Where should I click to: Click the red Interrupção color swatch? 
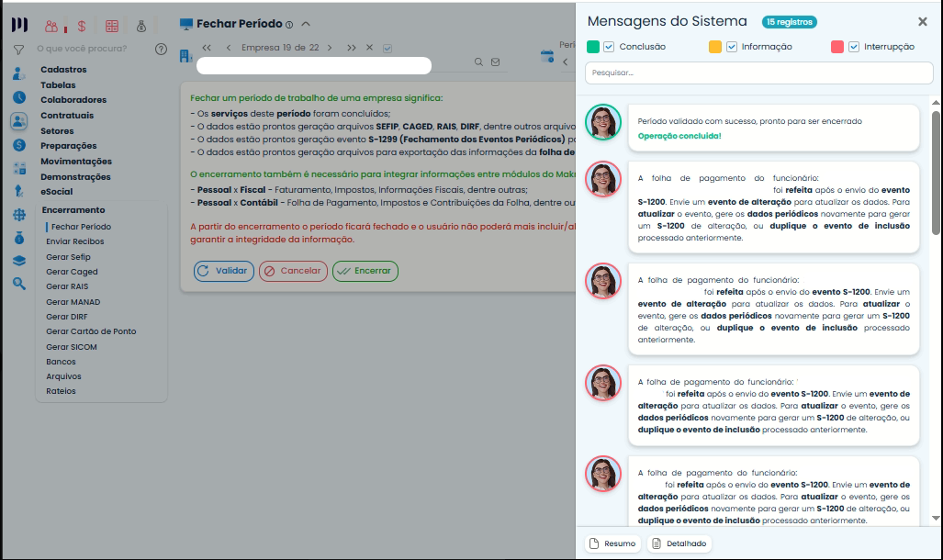click(x=837, y=47)
